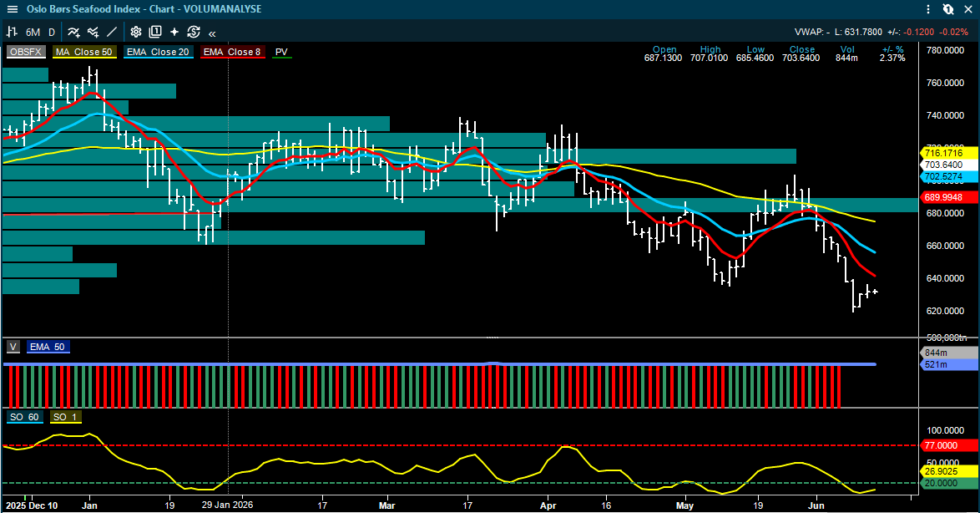Add an indicator with the line-plus icon
The image size is (980, 513).
[x=73, y=32]
